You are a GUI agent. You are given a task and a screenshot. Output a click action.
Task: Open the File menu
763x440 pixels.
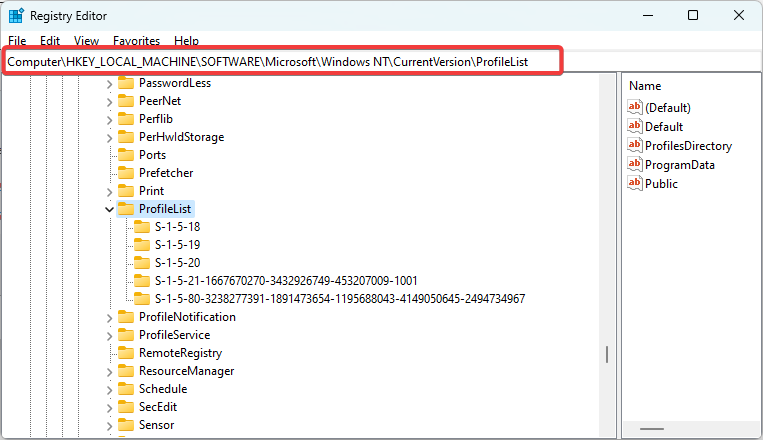tap(17, 41)
